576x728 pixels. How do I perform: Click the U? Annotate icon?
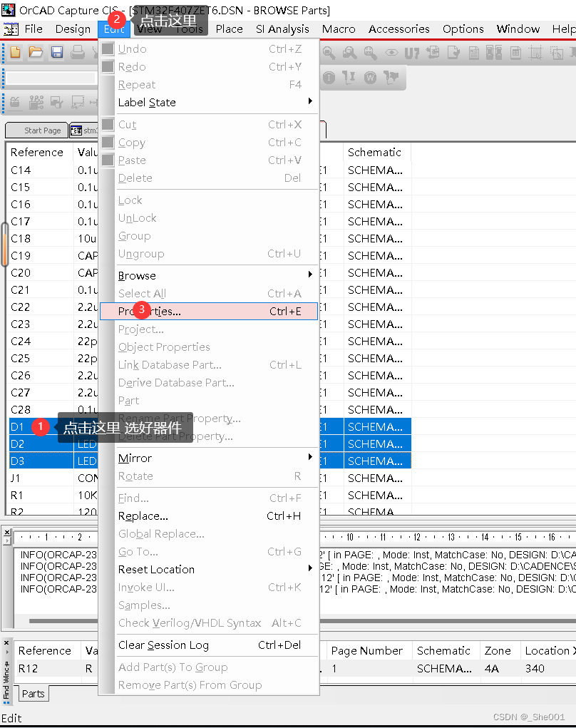click(x=412, y=53)
